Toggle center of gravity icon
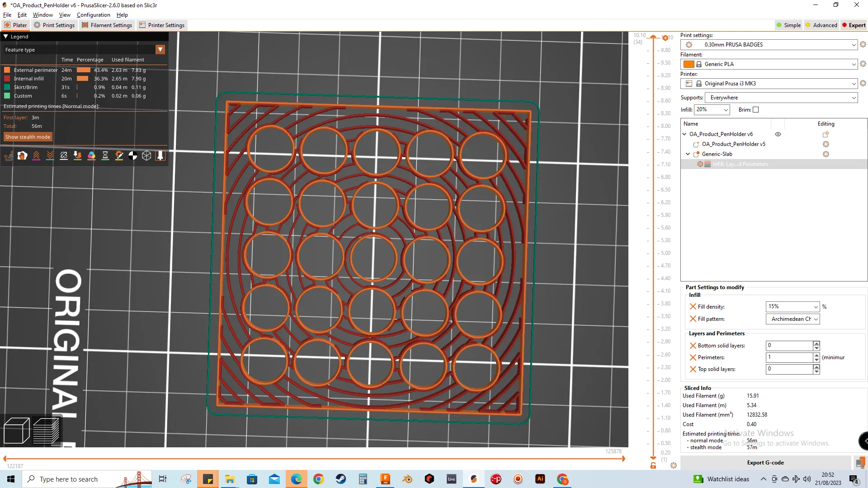The width and height of the screenshot is (868, 488). (x=133, y=156)
